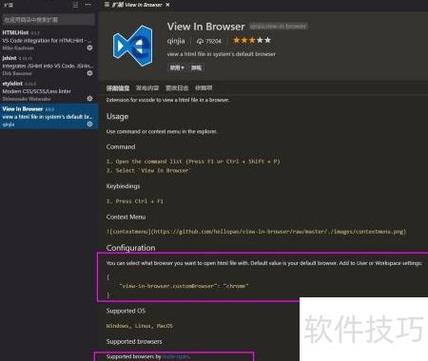
Task: Click the contextmenu github image URL text
Action: pyautogui.click(x=256, y=231)
